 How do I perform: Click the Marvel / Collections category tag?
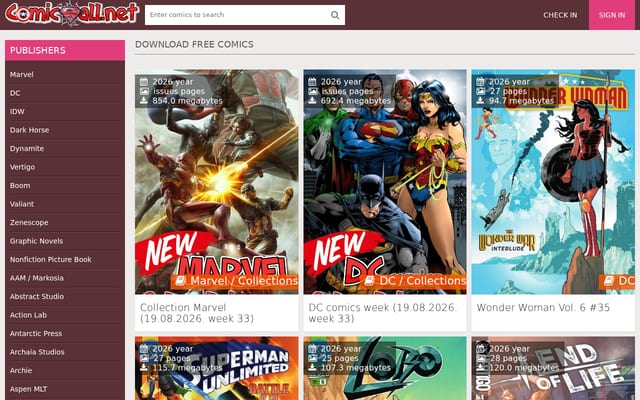(235, 281)
